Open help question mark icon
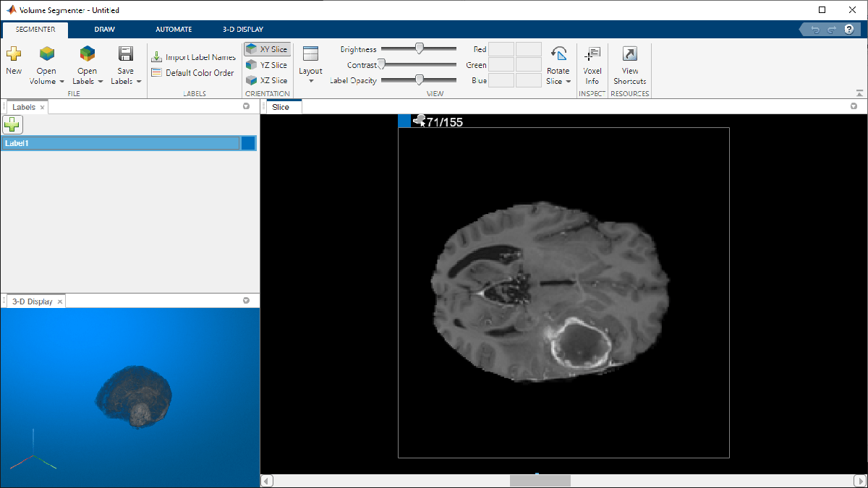Screen dimensions: 868x488 [849, 30]
